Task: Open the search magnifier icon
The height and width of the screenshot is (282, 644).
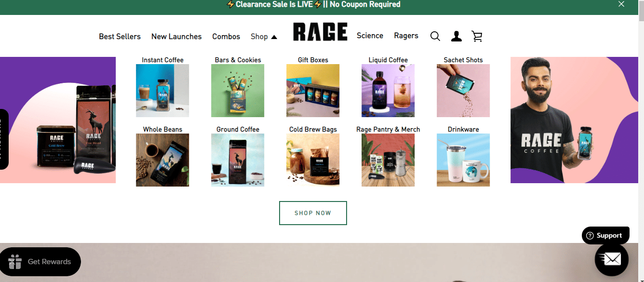Action: [x=435, y=36]
